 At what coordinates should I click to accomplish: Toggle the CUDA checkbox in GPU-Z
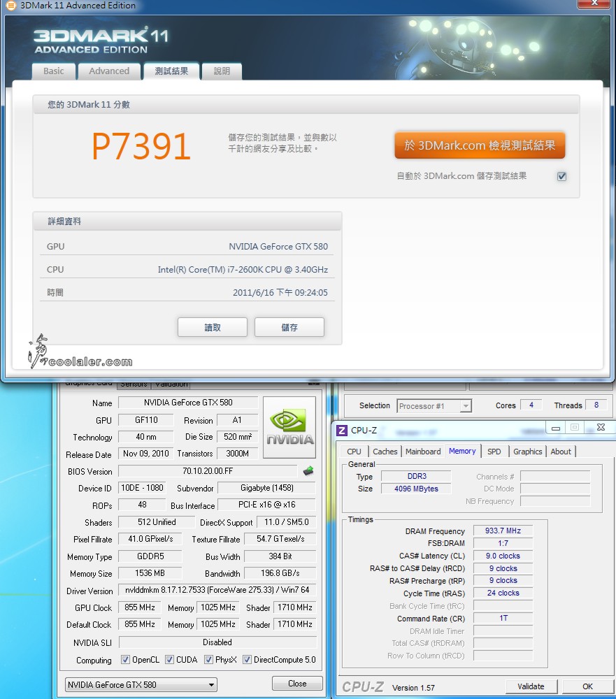169,659
